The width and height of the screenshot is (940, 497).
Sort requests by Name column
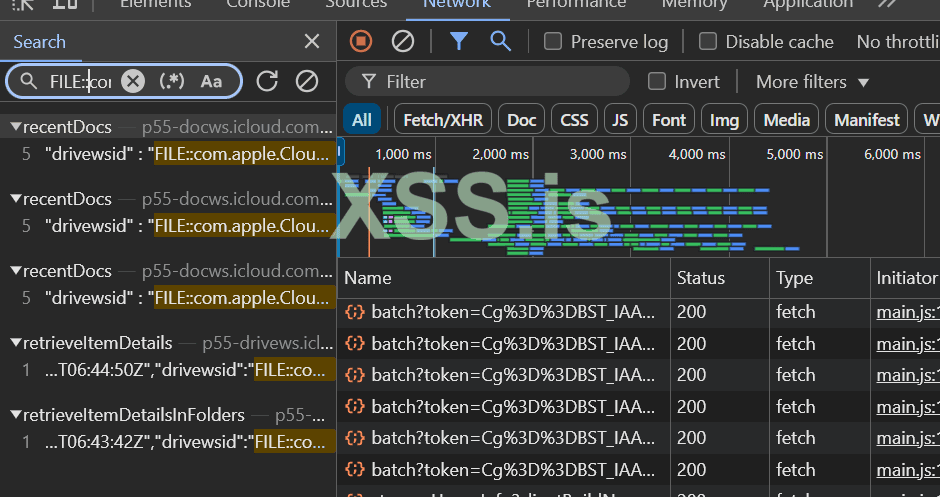(x=504, y=278)
